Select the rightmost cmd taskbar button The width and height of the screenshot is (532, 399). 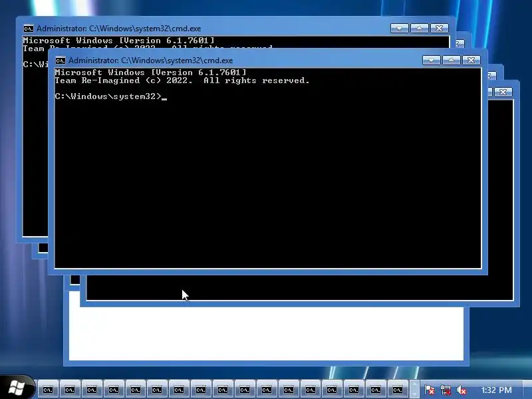[x=397, y=390]
